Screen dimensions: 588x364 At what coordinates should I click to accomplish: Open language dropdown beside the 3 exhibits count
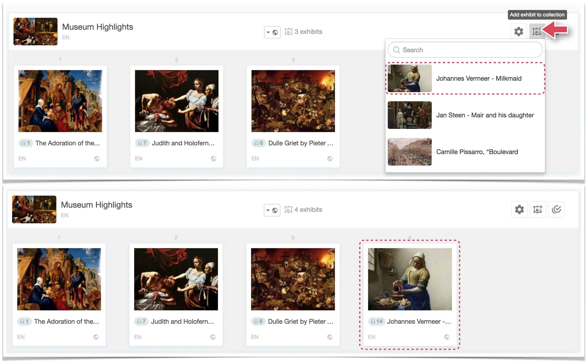coord(272,32)
